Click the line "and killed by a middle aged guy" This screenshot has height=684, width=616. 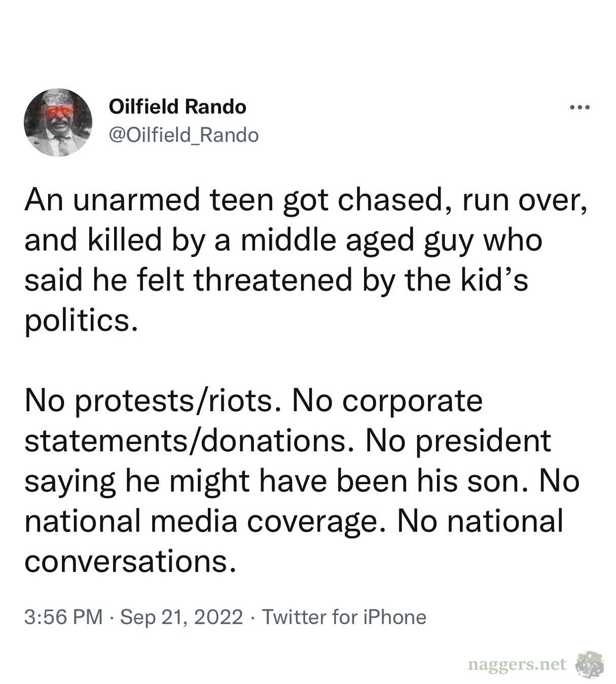pos(283,240)
